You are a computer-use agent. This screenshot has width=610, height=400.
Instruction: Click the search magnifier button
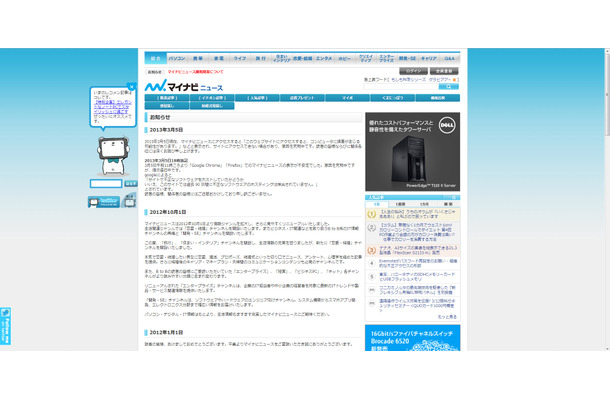pos(449,87)
